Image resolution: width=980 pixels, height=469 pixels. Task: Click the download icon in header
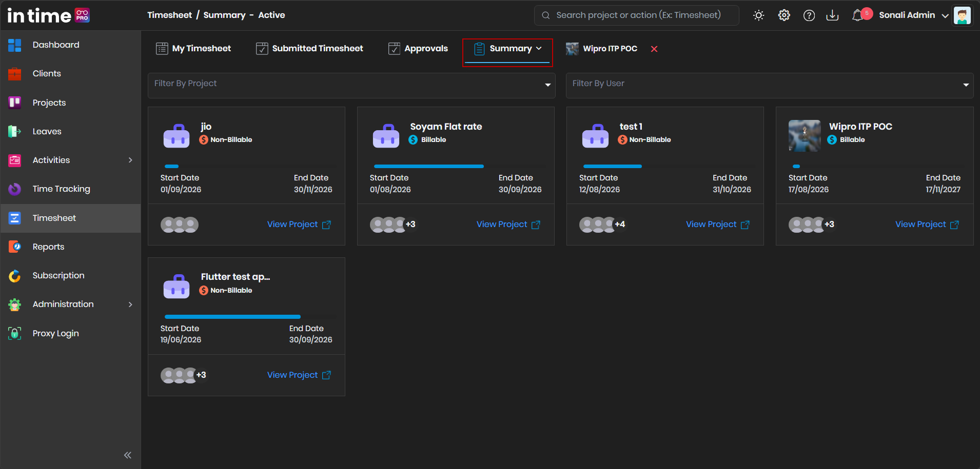832,15
